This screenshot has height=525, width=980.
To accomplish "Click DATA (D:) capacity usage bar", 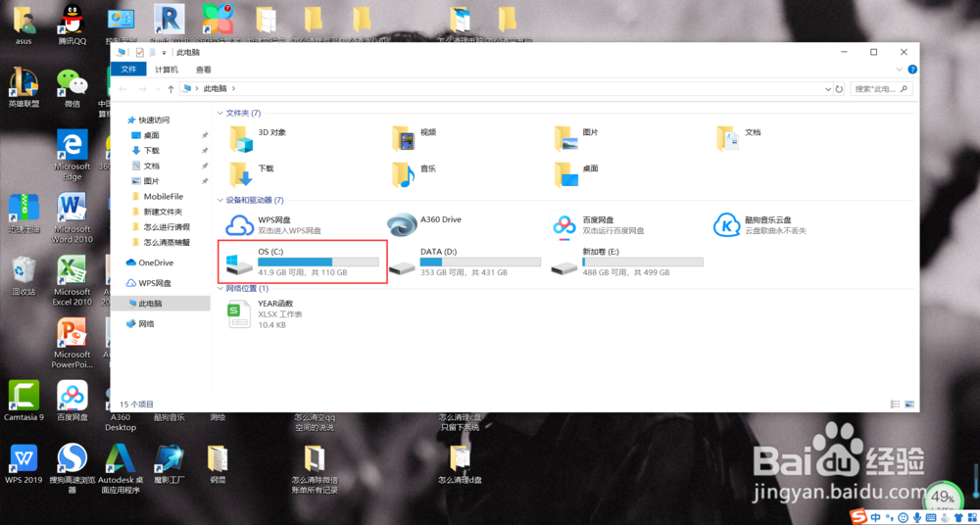I will [x=480, y=262].
